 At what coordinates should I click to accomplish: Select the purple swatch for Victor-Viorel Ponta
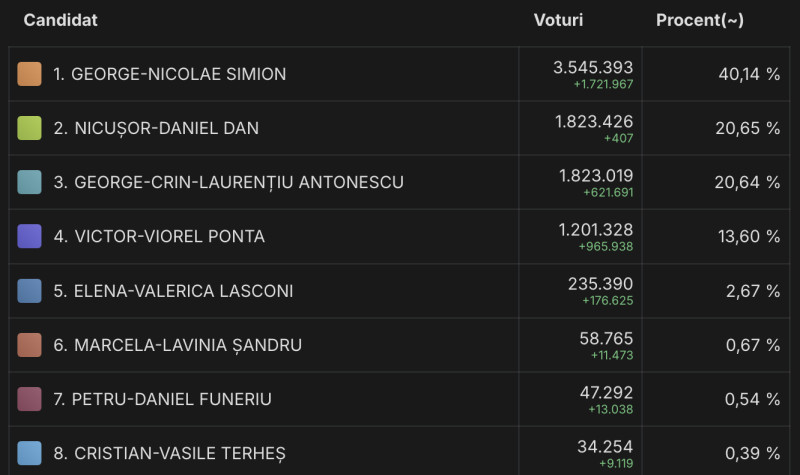30,236
